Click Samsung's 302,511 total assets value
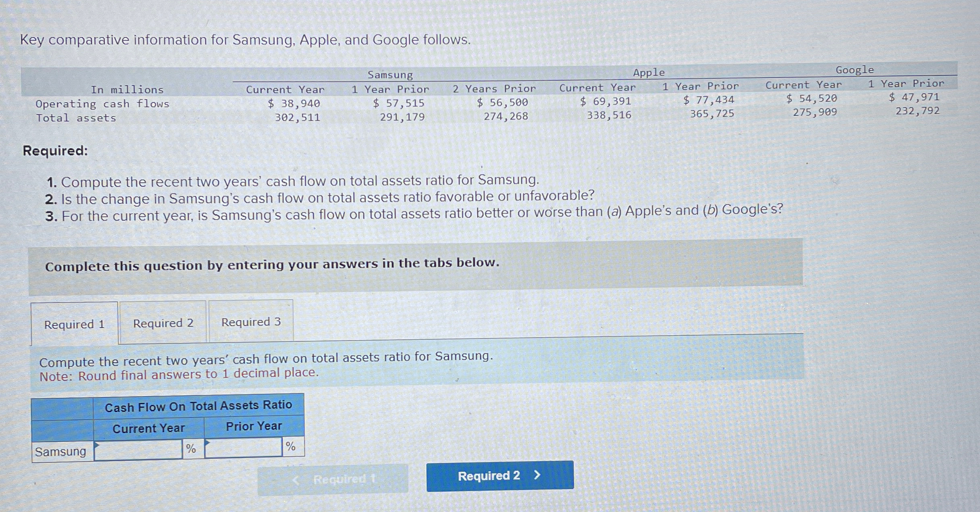Screen dimensions: 980x512 (298, 117)
